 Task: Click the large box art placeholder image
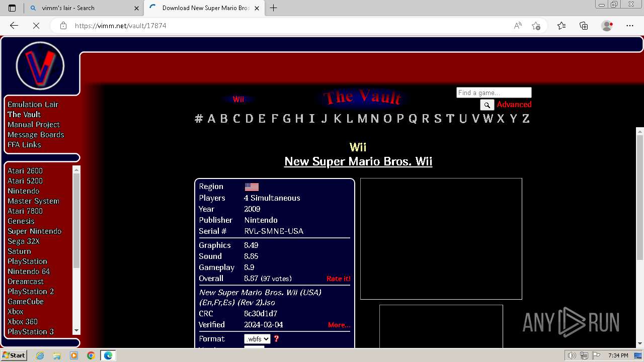pos(441,239)
